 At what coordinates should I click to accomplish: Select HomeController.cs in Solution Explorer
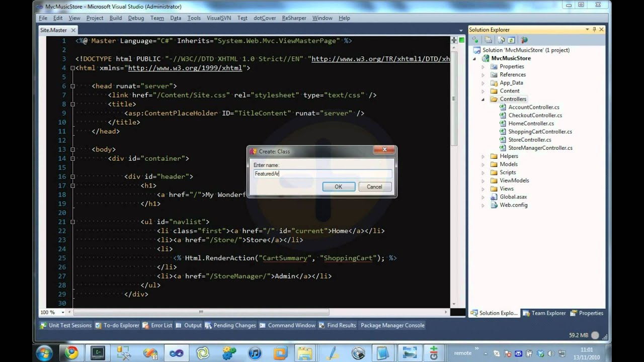point(531,124)
